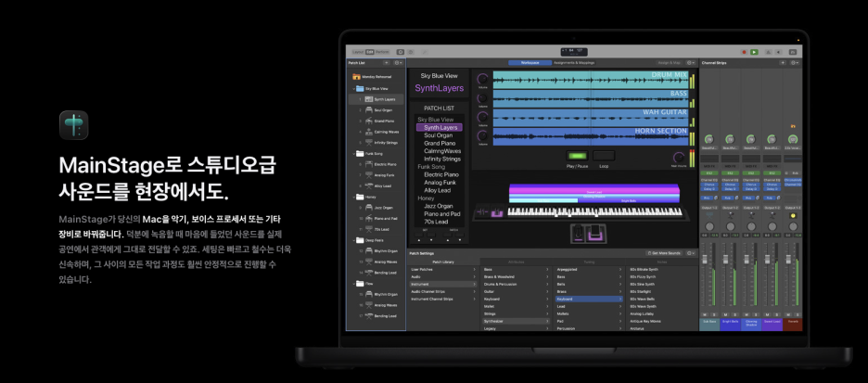Click the Electric Piano instrument icon

[369, 164]
